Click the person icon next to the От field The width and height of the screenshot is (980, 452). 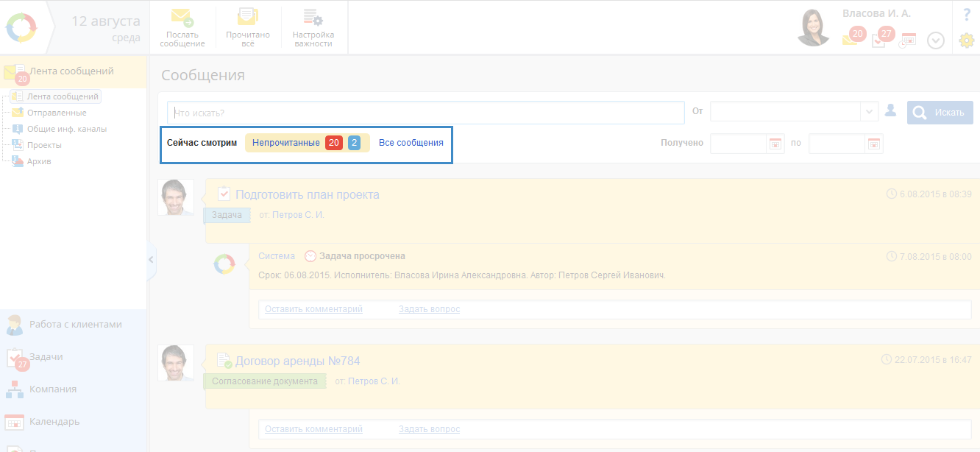pyautogui.click(x=891, y=110)
